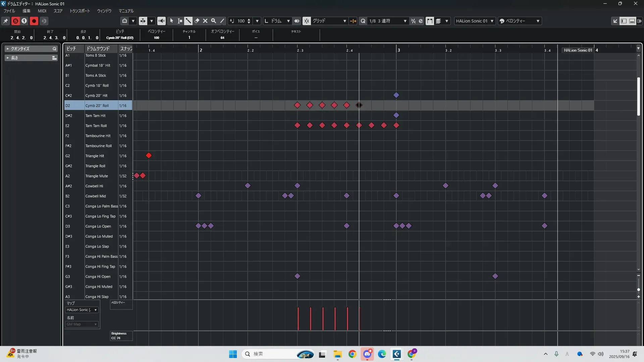Viewport: 644px width, 362px height.
Task: Open the HALion Sonic map dropdown
Action: (82, 310)
